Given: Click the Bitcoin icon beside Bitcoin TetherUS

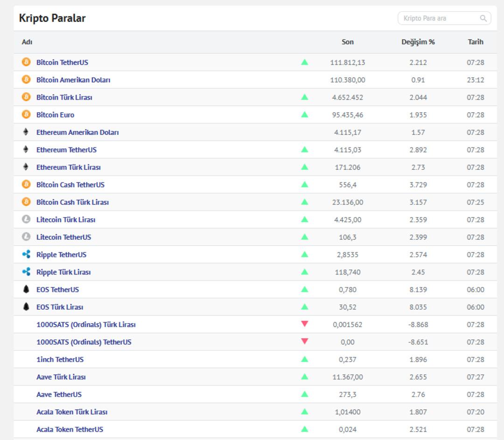Looking at the screenshot, I should (26, 62).
